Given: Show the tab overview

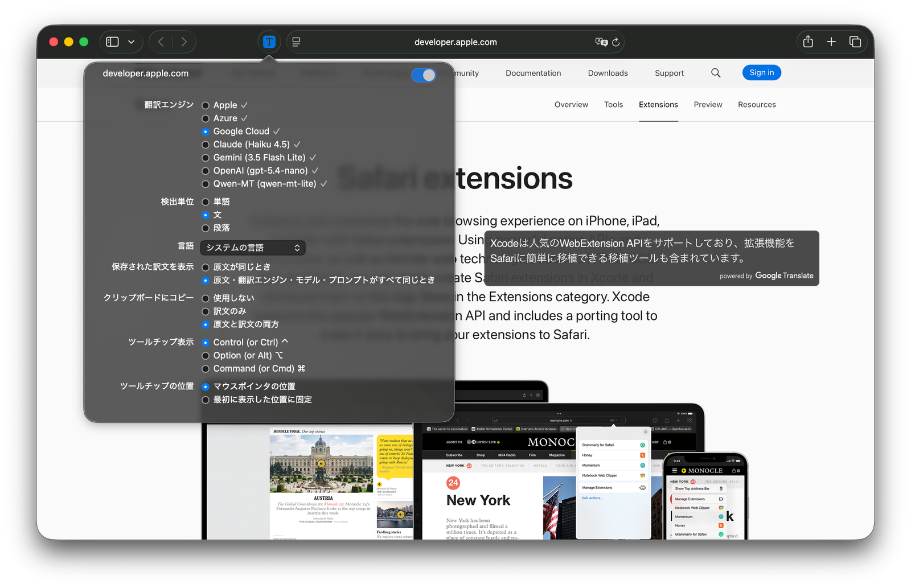Looking at the screenshot, I should pyautogui.click(x=855, y=42).
